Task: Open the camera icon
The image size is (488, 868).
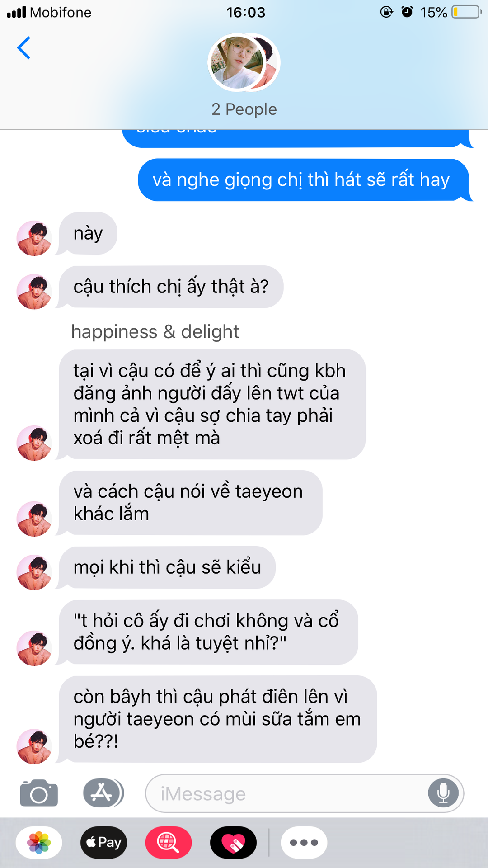Action: (39, 793)
